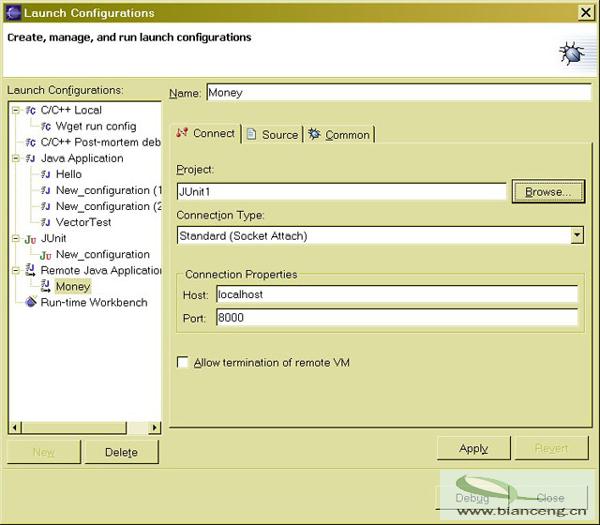The image size is (600, 525).
Task: Click the Host input field
Action: [397, 294]
